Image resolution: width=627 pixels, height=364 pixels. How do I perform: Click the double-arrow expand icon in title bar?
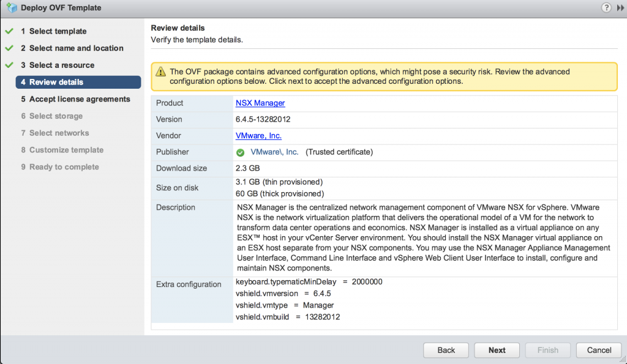(x=620, y=8)
